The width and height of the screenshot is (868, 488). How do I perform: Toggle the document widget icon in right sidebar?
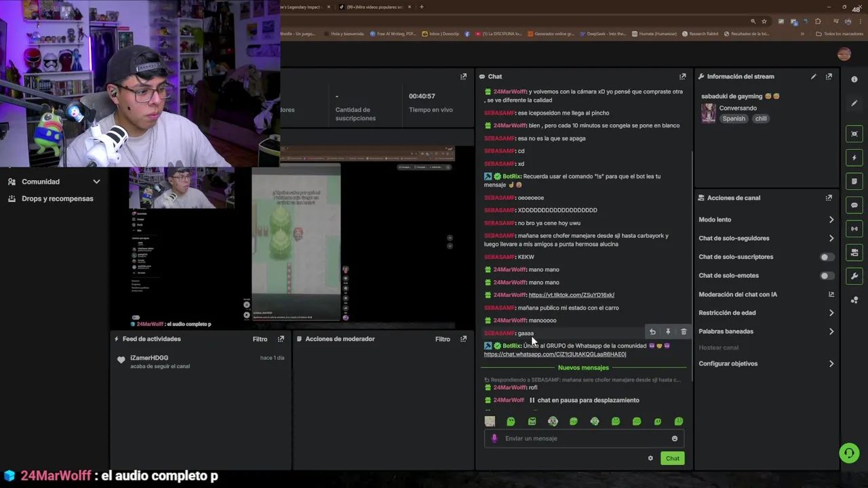coord(854,182)
